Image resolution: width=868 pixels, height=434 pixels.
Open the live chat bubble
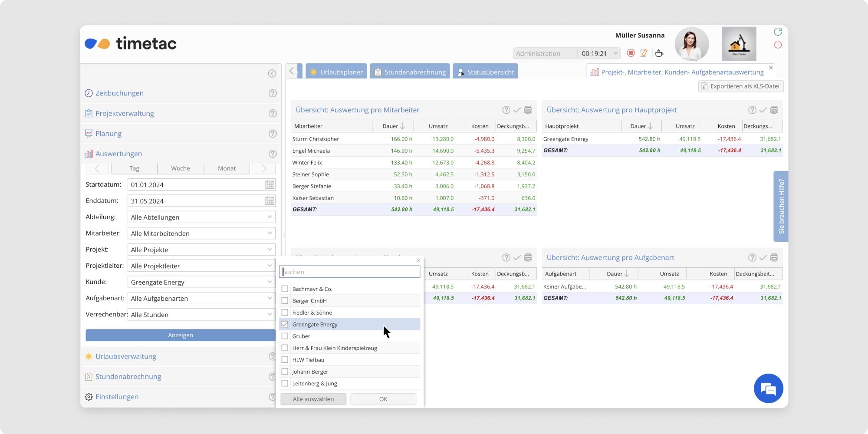pos(768,388)
